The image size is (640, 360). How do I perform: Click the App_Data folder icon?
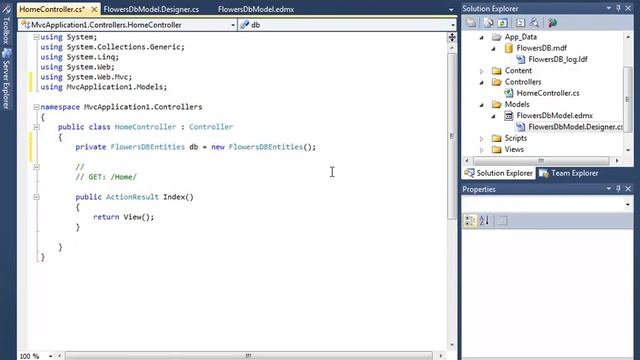point(497,37)
